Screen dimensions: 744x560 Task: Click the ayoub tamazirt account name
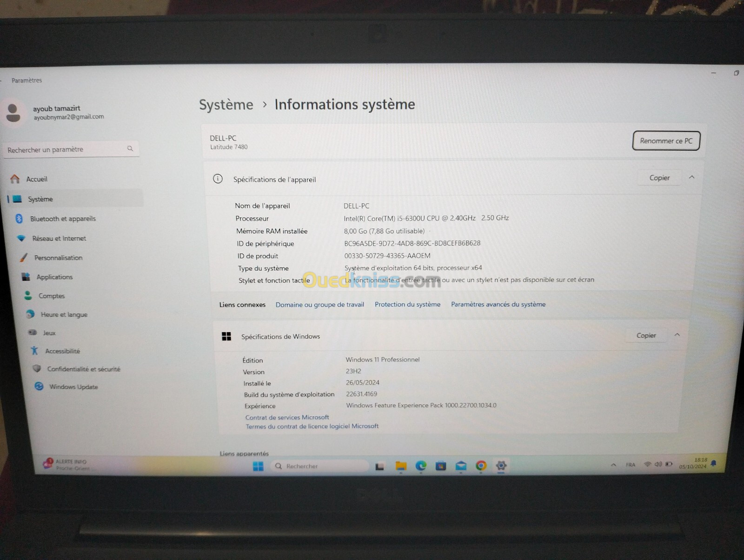pos(56,108)
